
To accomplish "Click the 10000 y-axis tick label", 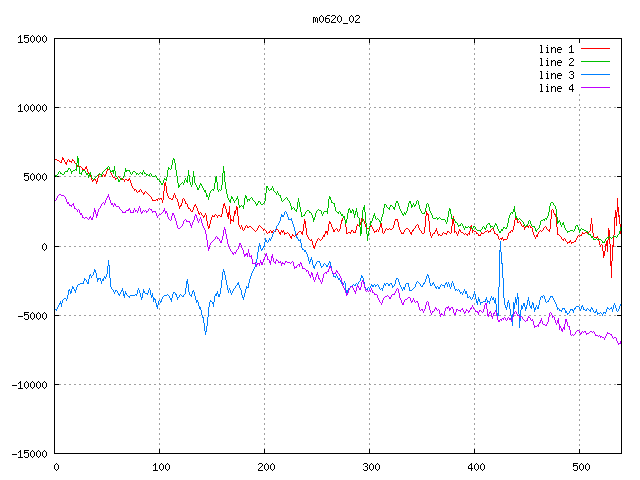I will tap(32, 108).
